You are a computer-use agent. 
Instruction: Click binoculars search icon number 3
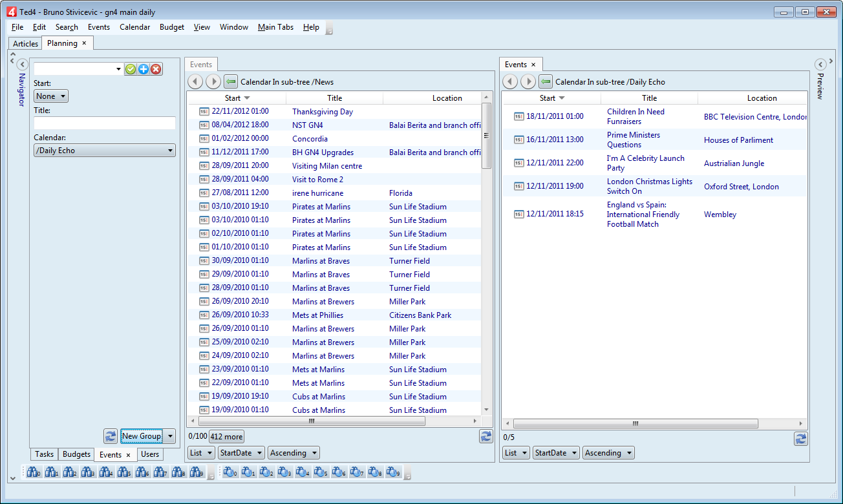coord(88,473)
